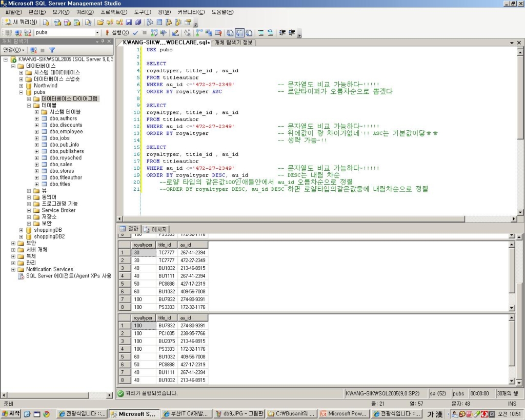Viewport: 525px width, 420px height.
Task: Click the Cancel Executing Query stop icon
Action: pos(145,32)
